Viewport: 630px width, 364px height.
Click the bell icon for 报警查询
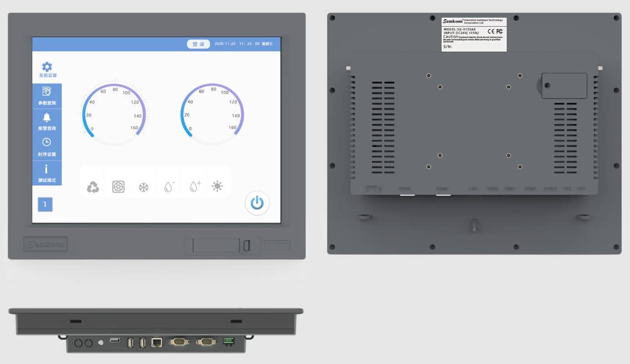[x=47, y=118]
